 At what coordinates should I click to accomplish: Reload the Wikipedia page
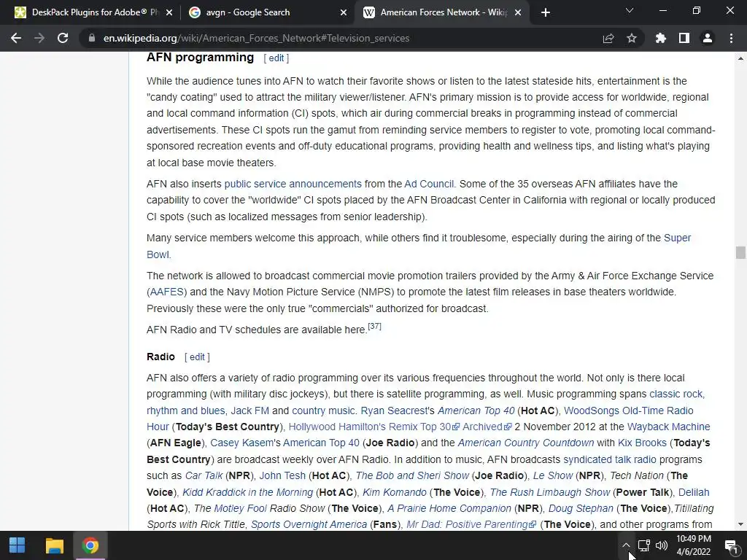[63, 38]
